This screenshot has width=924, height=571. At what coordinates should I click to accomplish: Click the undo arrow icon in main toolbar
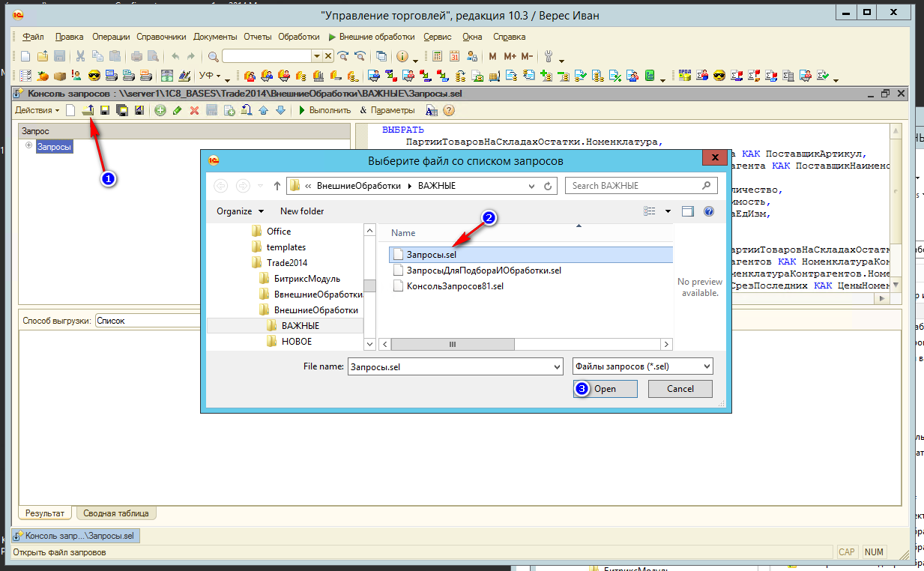175,56
